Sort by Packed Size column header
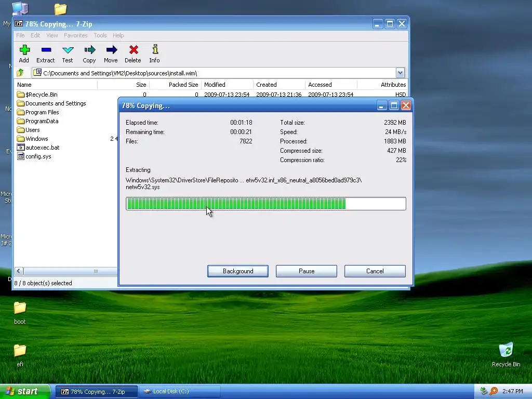The height and width of the screenshot is (399, 532). tap(176, 85)
